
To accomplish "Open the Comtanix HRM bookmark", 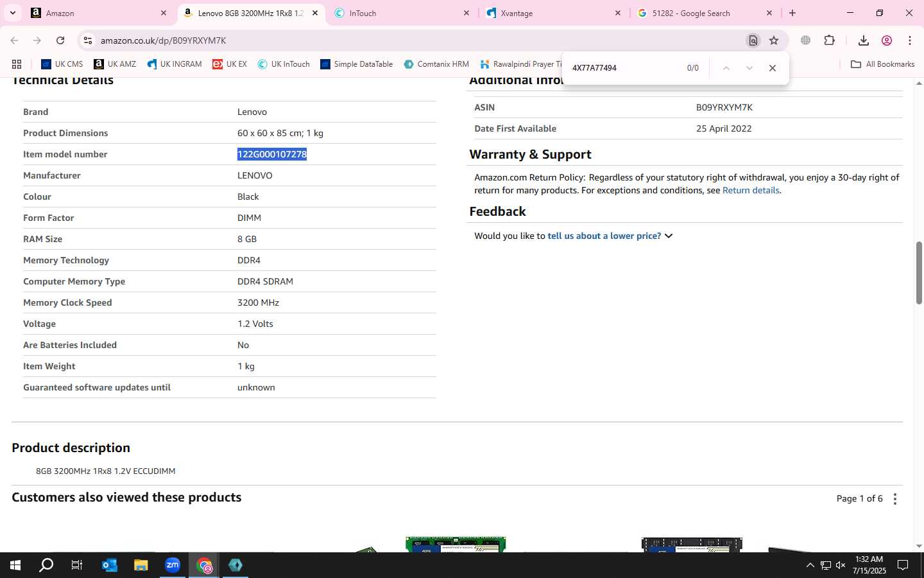I will (x=436, y=64).
